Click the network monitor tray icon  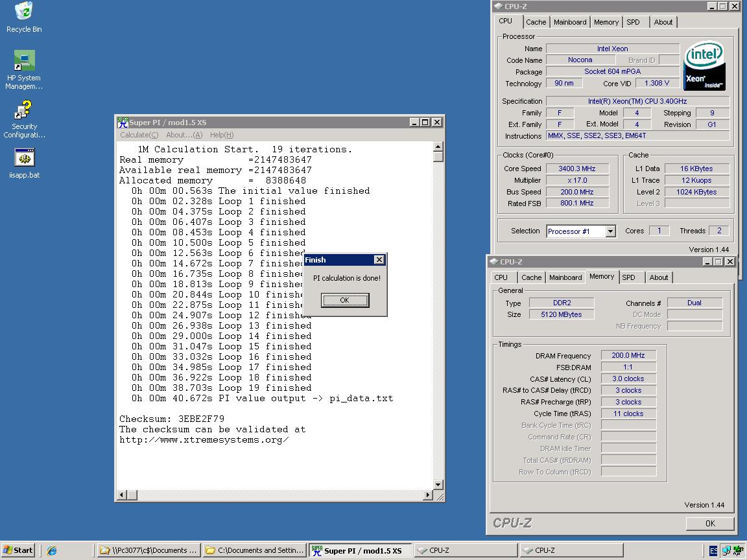[726, 550]
